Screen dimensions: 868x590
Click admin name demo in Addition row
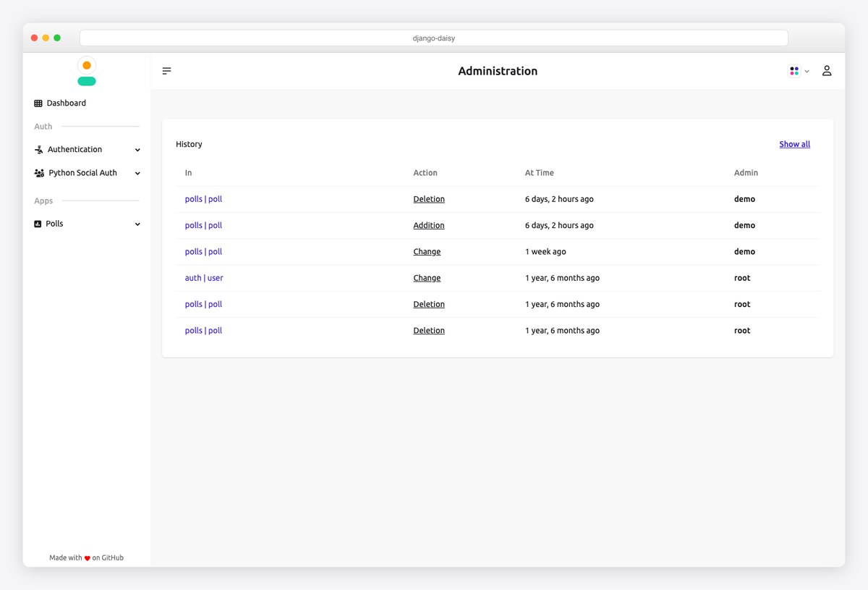click(744, 225)
